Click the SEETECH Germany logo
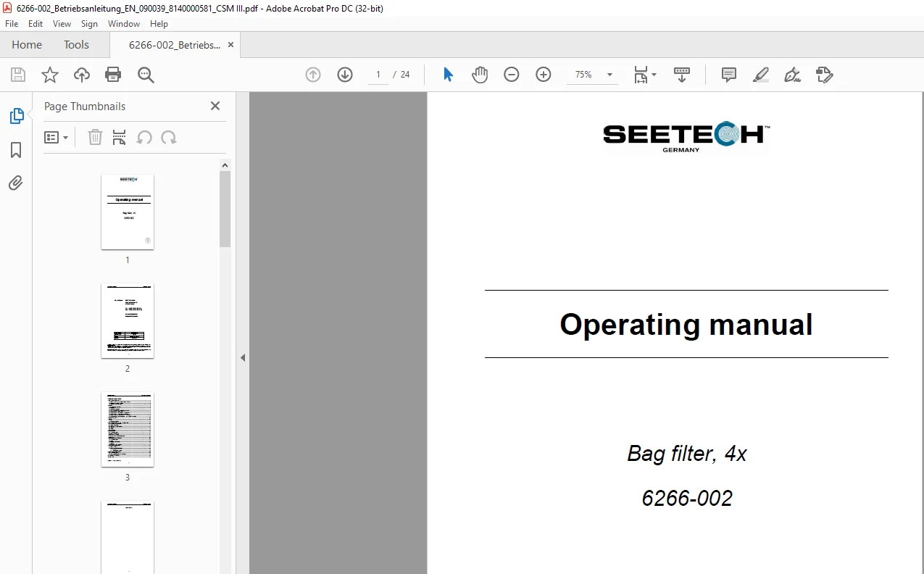The height and width of the screenshot is (574, 924). (x=686, y=136)
